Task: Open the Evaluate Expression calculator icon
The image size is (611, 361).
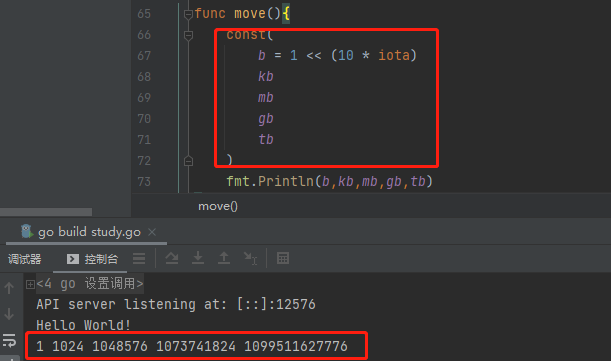Action: [x=283, y=258]
